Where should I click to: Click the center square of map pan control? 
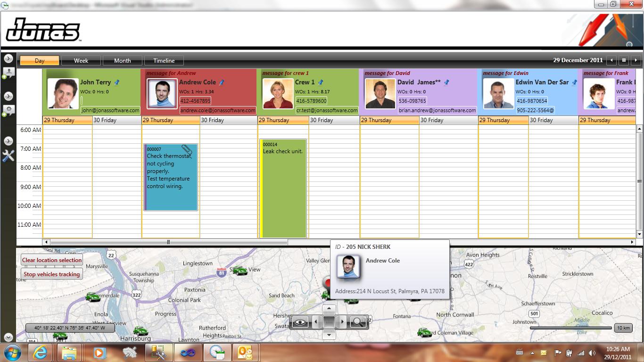tap(329, 322)
